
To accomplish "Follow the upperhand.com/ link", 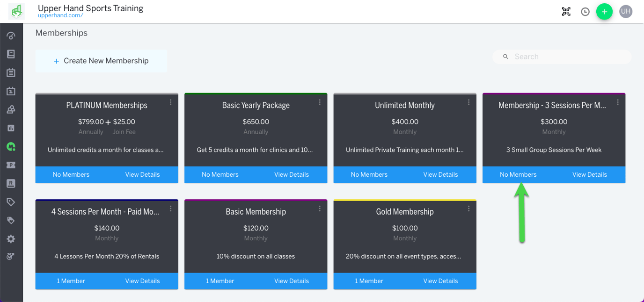I will pos(60,15).
